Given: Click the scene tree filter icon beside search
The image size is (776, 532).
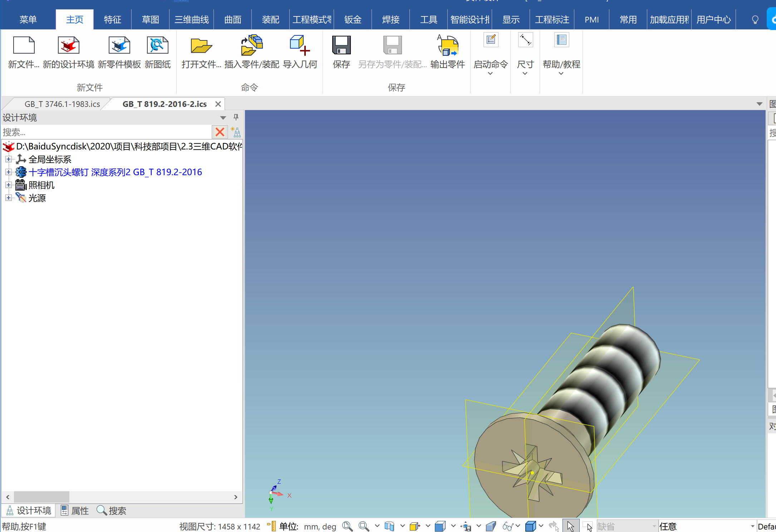Looking at the screenshot, I should click(x=236, y=132).
